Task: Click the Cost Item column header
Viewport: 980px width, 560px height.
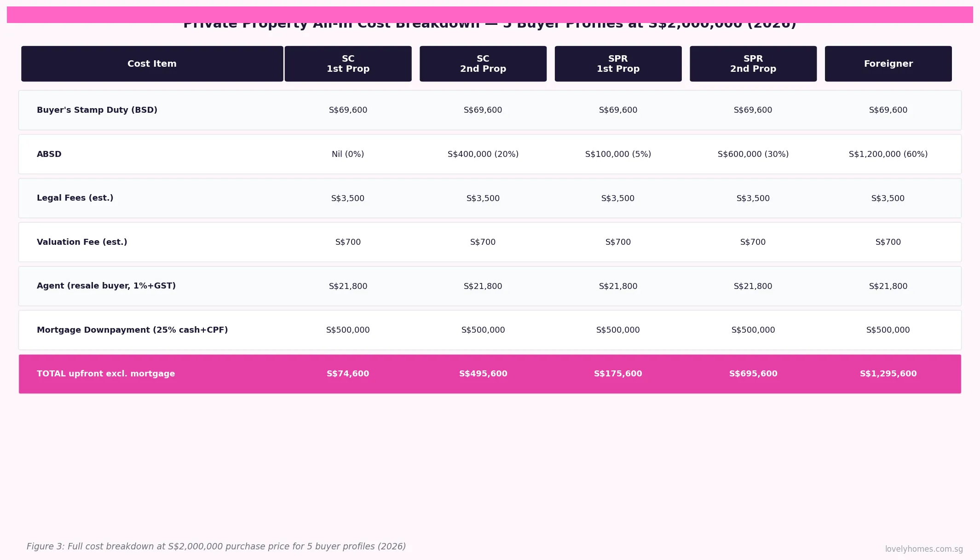Action: (152, 64)
